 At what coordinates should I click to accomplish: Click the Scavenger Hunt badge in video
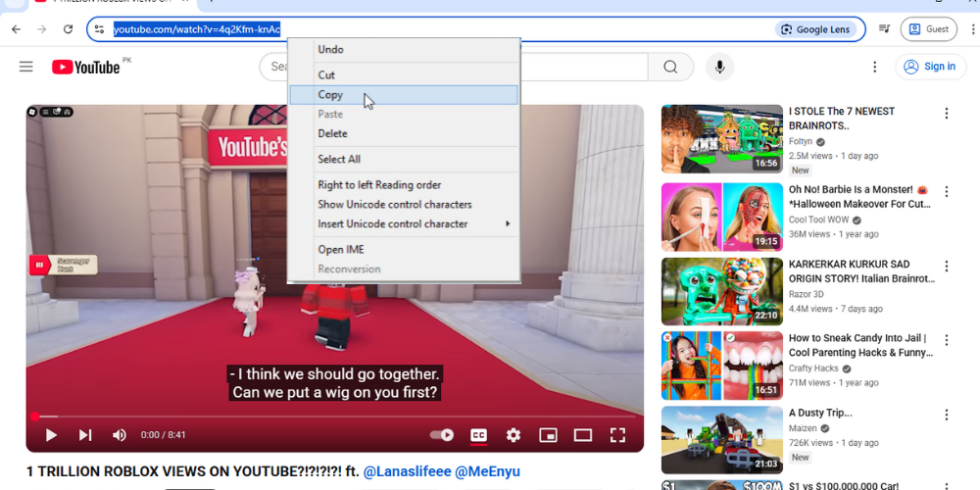point(63,265)
